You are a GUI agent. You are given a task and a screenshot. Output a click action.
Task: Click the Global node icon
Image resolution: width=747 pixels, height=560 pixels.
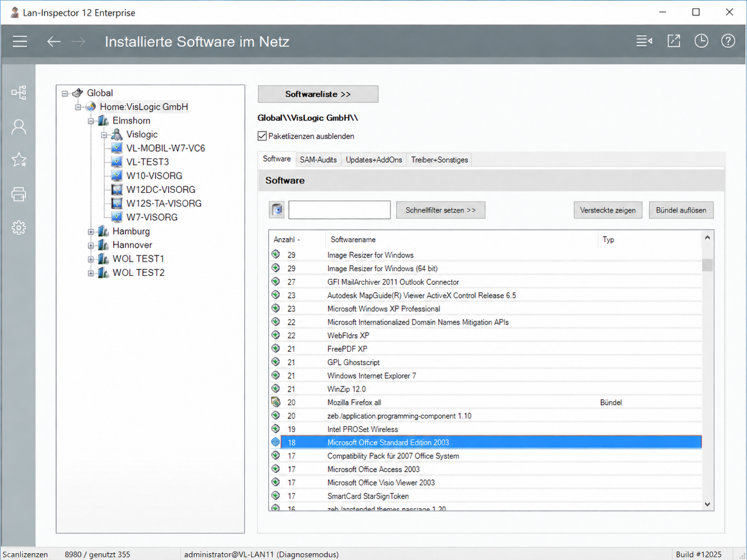pyautogui.click(x=78, y=93)
